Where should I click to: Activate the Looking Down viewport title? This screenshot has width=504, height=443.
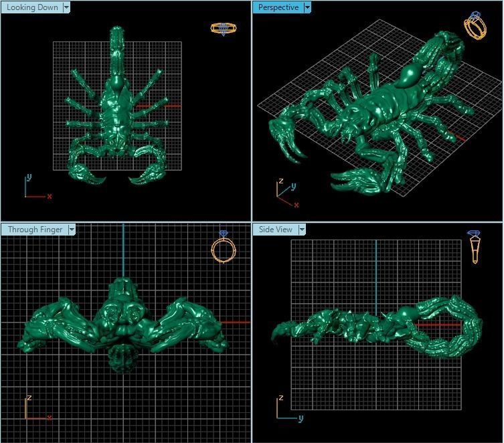(x=32, y=7)
